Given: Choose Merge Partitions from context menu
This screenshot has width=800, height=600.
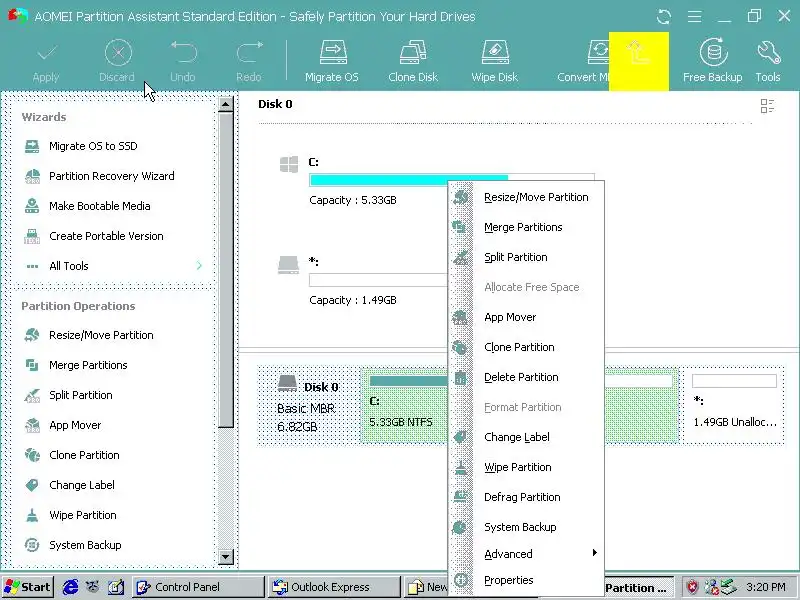Looking at the screenshot, I should point(526,228).
